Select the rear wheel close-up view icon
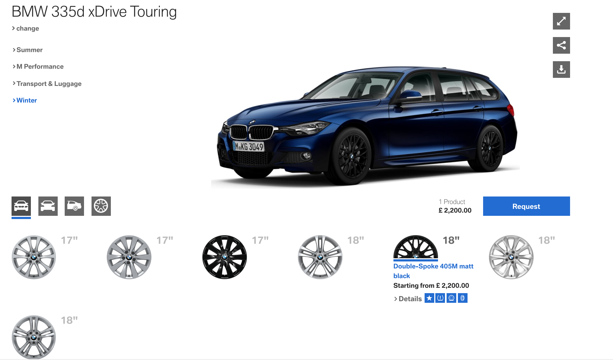The image size is (613, 364). [x=74, y=206]
